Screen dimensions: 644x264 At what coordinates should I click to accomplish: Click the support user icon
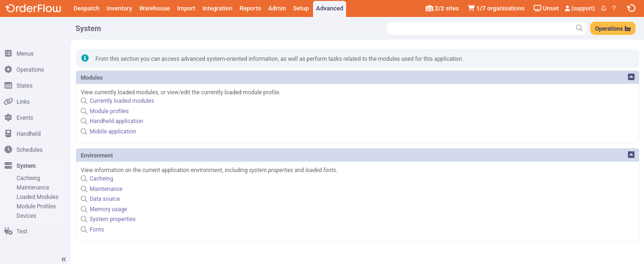click(x=568, y=8)
